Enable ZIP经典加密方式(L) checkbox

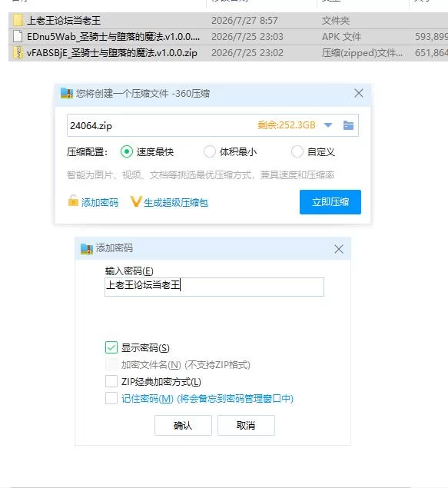point(111,381)
